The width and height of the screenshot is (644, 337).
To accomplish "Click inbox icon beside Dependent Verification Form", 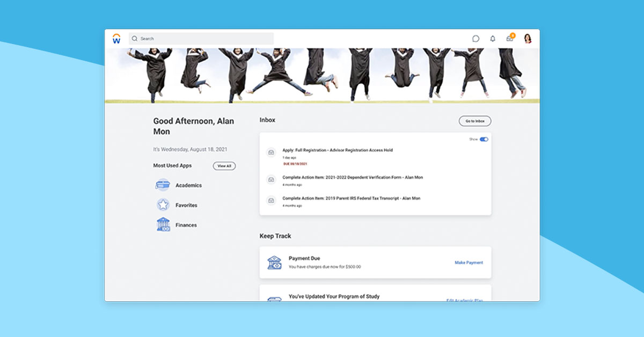I will [272, 179].
